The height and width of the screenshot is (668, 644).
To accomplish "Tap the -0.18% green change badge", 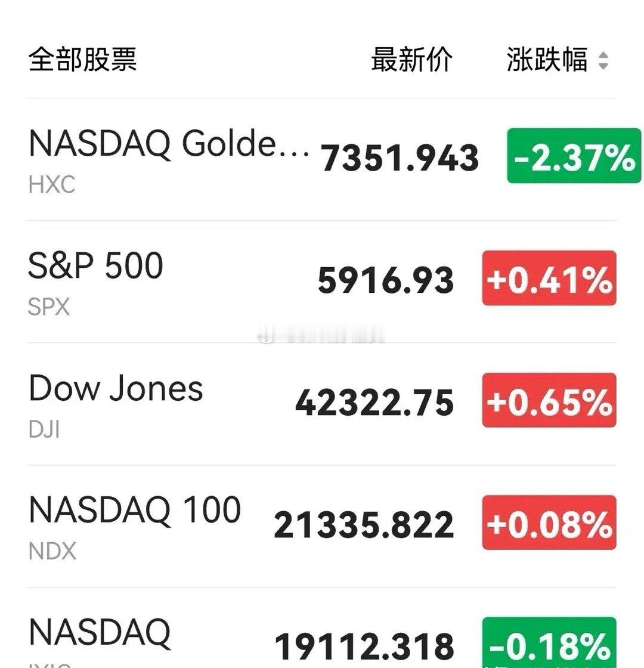I will pos(549,642).
